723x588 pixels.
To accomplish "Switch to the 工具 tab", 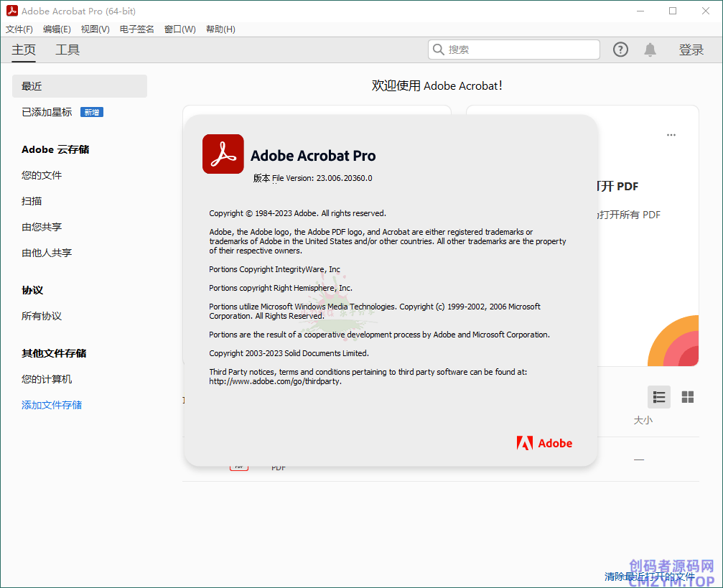I will 67,50.
